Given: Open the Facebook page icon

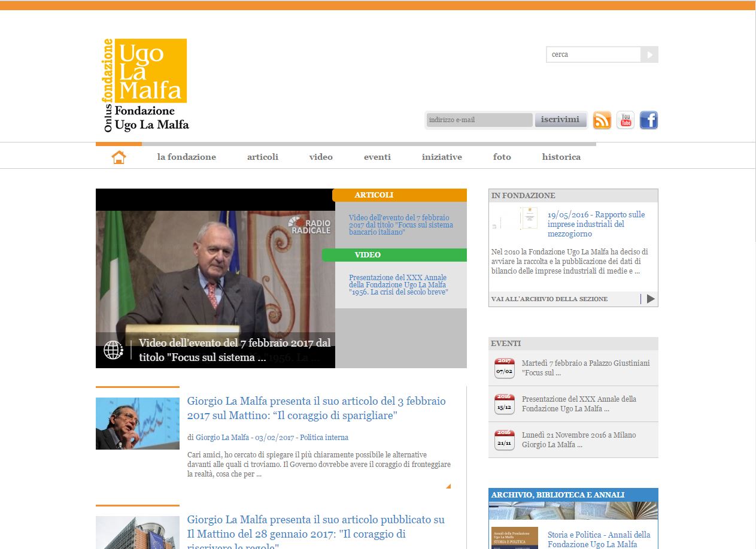Looking at the screenshot, I should point(649,120).
